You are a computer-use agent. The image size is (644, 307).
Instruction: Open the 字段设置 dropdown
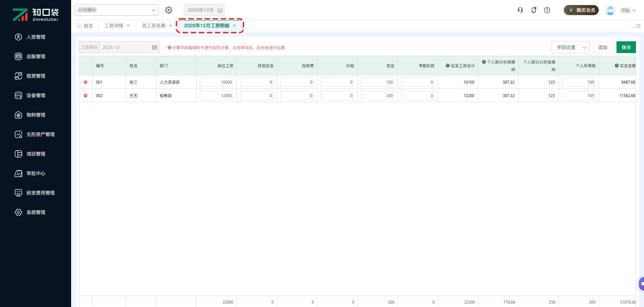(570, 47)
